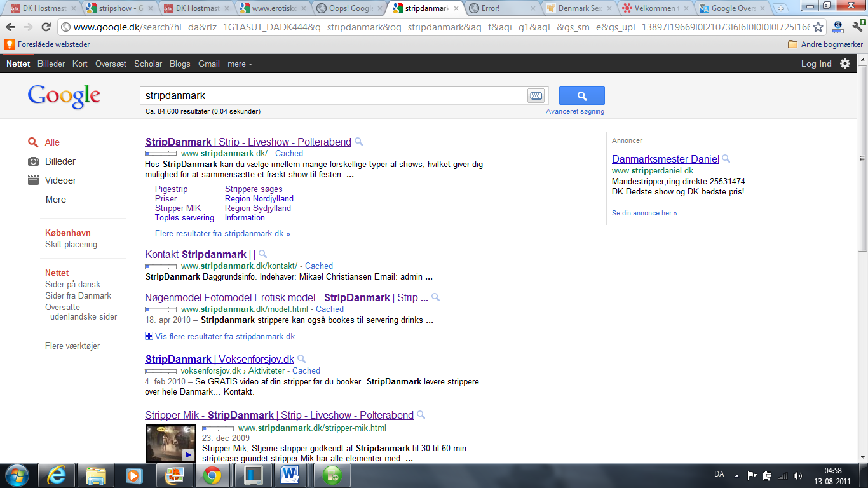Open 'Se din annonce her' link
Viewport: 868px width, 488px height.
pos(644,213)
